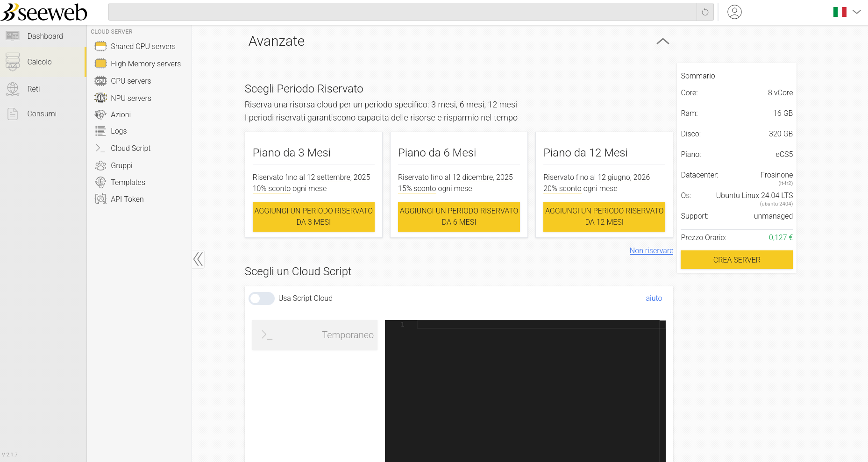
Task: Enable the Usa Script Cloud toggle
Action: 262,299
